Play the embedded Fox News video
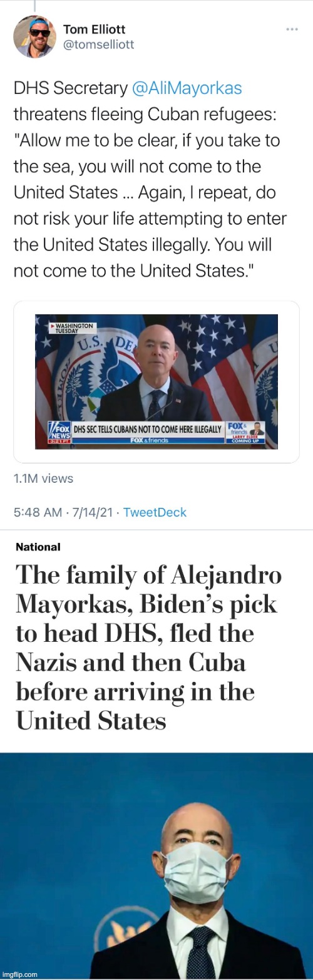 (x=156, y=381)
